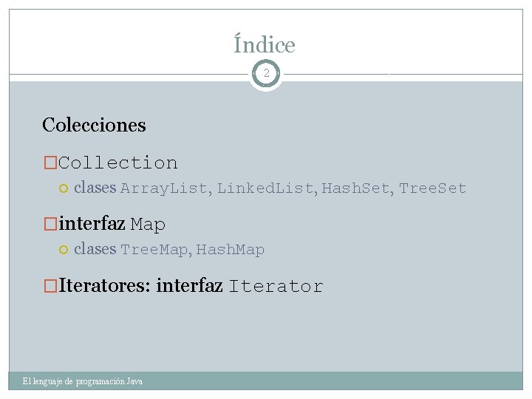This screenshot has height=399, width=532.
Task: Select the Collection monospace text
Action: tap(118, 163)
